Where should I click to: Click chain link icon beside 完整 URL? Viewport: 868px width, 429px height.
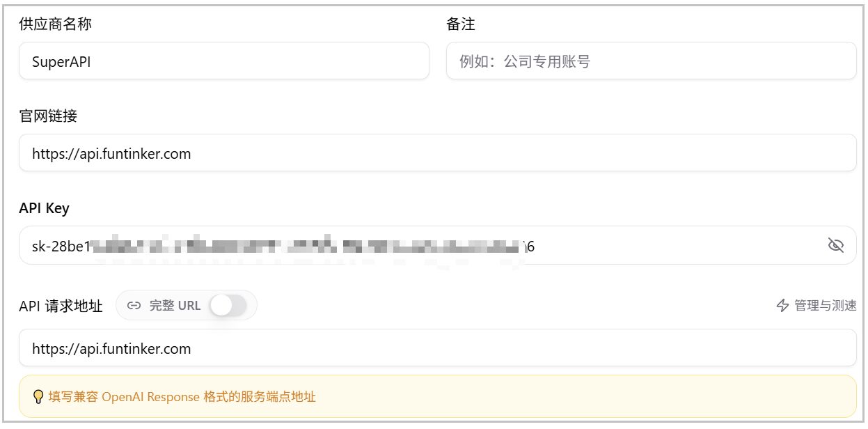pos(134,305)
